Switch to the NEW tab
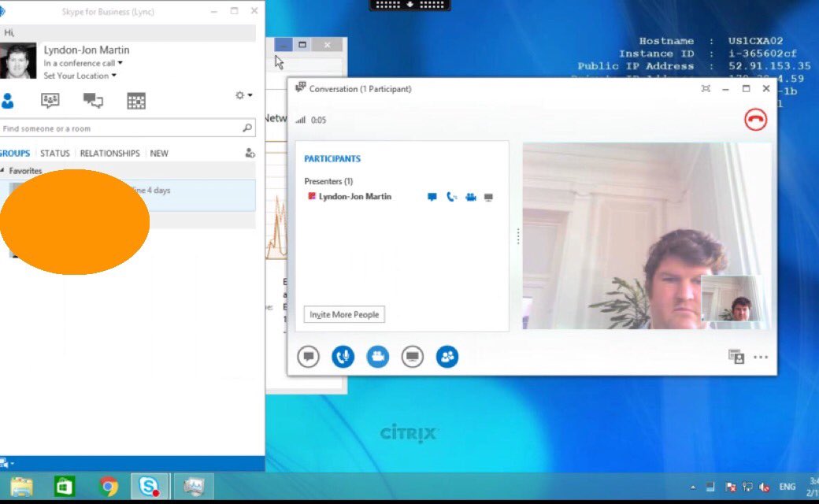Image resolution: width=819 pixels, height=504 pixels. point(159,153)
